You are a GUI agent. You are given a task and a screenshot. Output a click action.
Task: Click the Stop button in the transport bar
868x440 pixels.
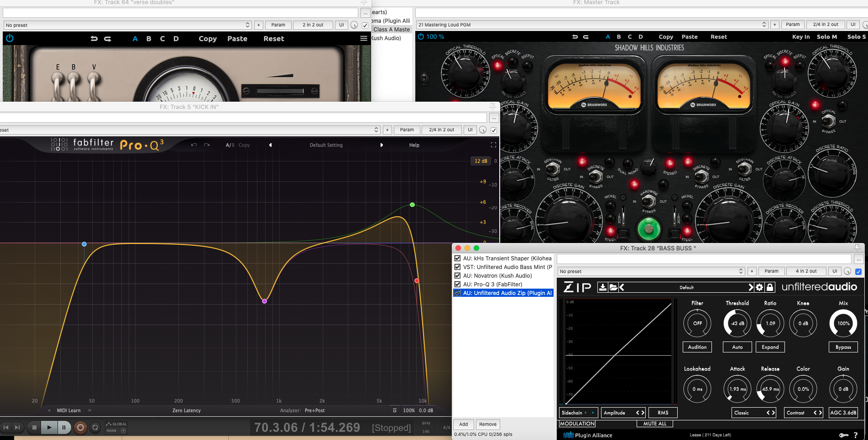(34, 427)
